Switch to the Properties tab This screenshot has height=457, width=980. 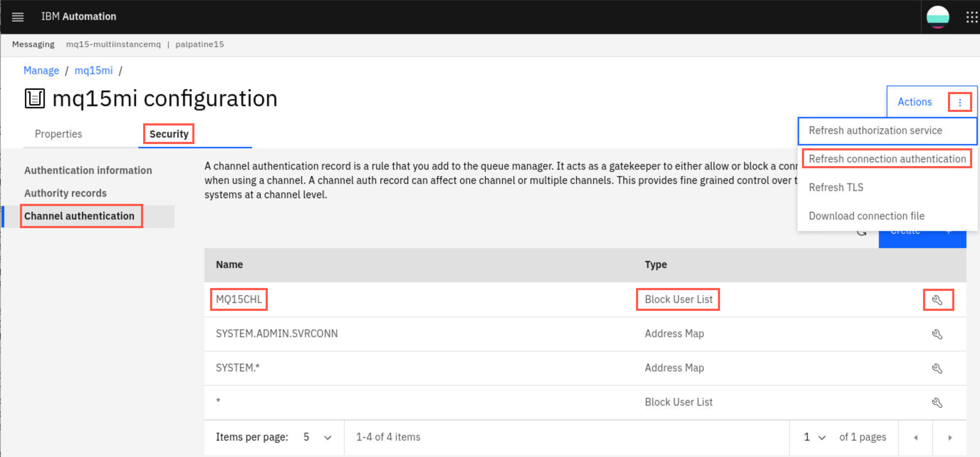(58, 134)
